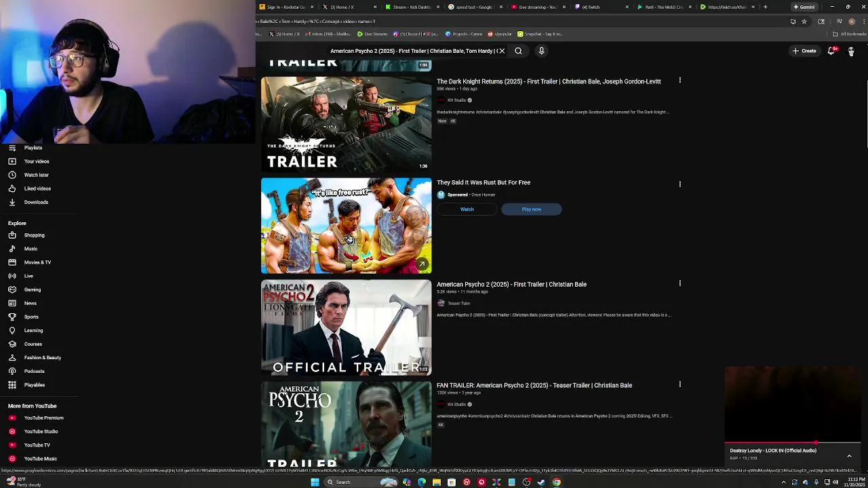Open Gemini in Chrome toolbar
The height and width of the screenshot is (488, 868).
tap(804, 7)
